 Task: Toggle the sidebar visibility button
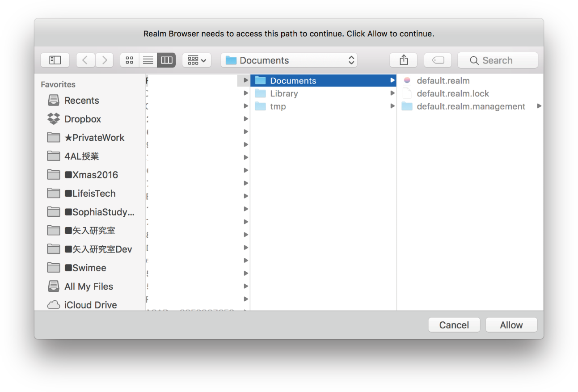click(x=55, y=60)
